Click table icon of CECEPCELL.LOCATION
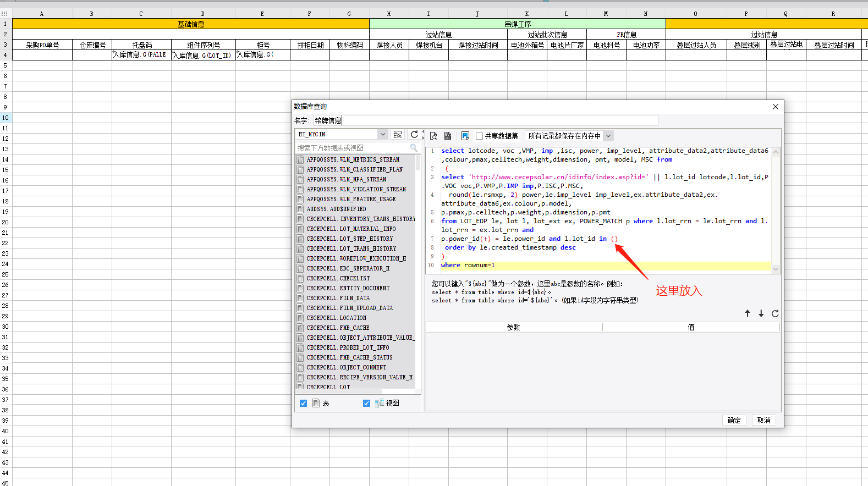868x486 pixels. click(300, 318)
